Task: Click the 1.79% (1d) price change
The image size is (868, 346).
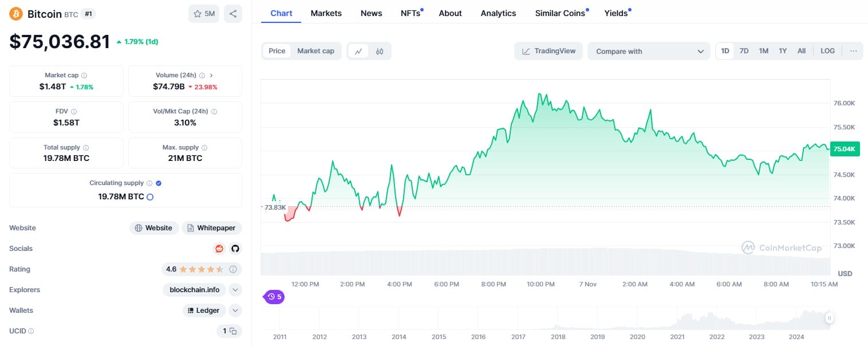Action: click(137, 42)
